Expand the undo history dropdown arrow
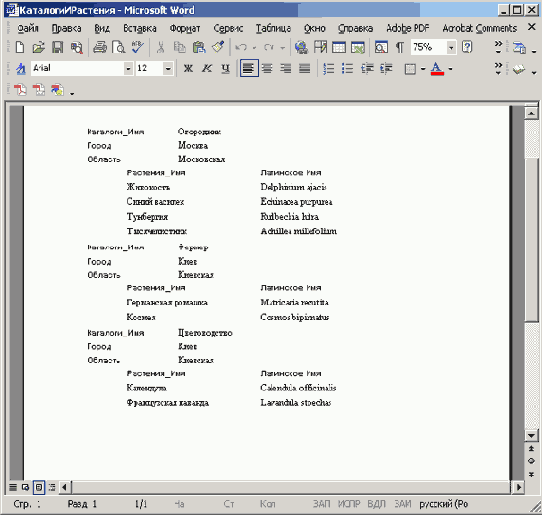This screenshot has width=542, height=515. 254,48
